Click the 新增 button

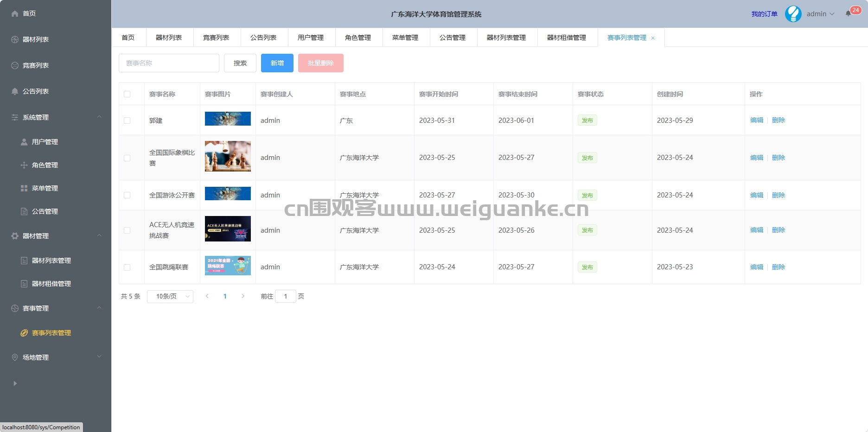pyautogui.click(x=277, y=63)
